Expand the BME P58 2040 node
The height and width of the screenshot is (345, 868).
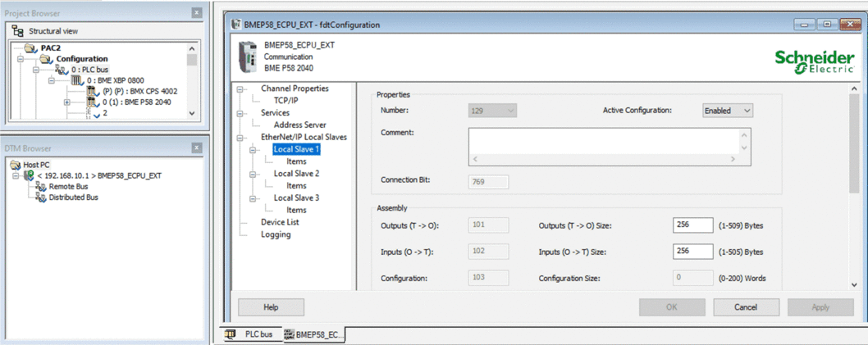[67, 102]
